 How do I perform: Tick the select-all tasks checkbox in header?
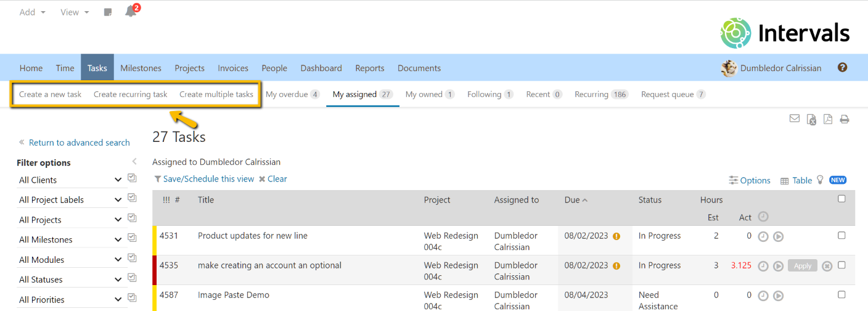click(x=841, y=199)
